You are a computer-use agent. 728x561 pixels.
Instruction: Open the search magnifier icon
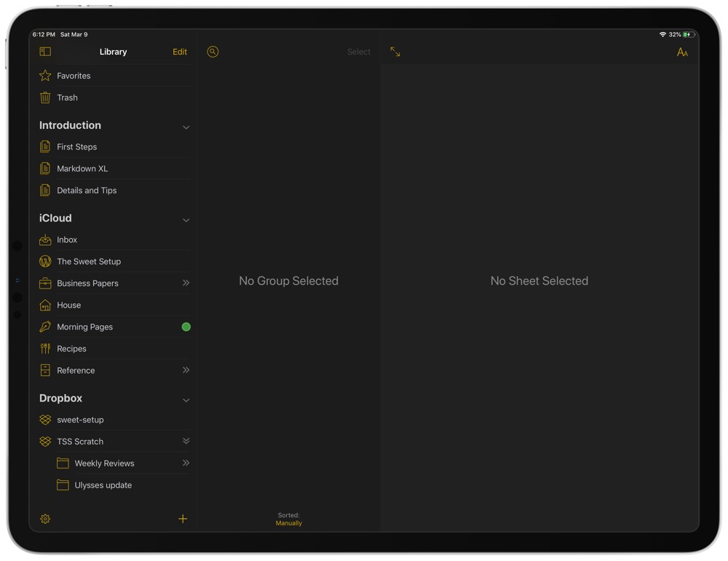(x=213, y=52)
